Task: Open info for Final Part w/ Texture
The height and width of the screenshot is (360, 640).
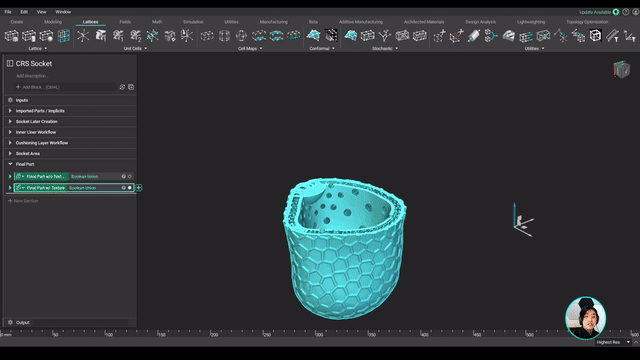Action: 123,188
